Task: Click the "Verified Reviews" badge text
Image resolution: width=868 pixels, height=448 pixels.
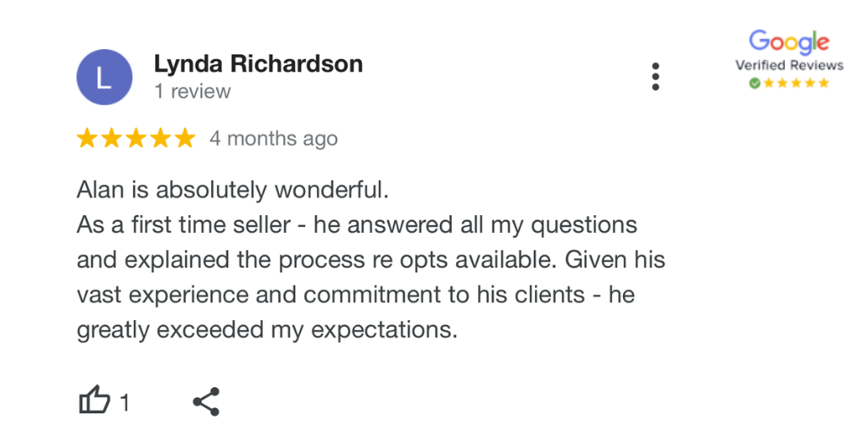Action: 789,65
